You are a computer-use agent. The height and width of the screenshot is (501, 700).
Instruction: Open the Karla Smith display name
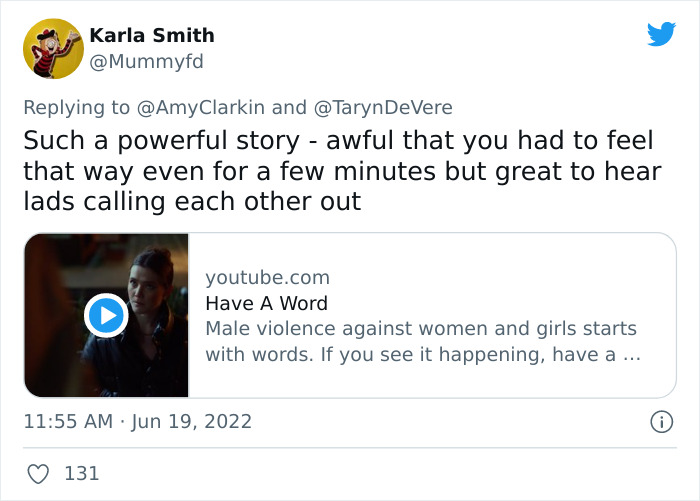152,36
